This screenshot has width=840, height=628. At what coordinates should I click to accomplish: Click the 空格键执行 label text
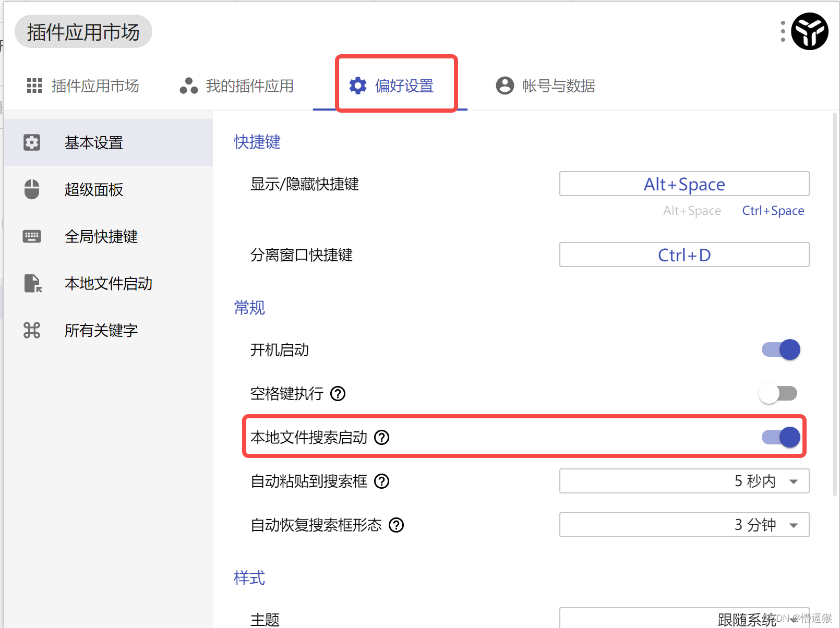click(x=287, y=393)
